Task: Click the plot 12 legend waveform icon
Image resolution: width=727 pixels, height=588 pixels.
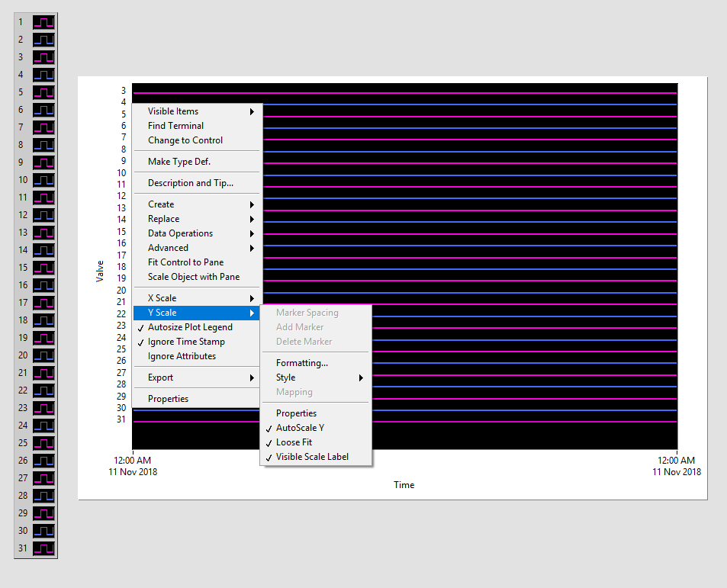Action: pyautogui.click(x=43, y=216)
